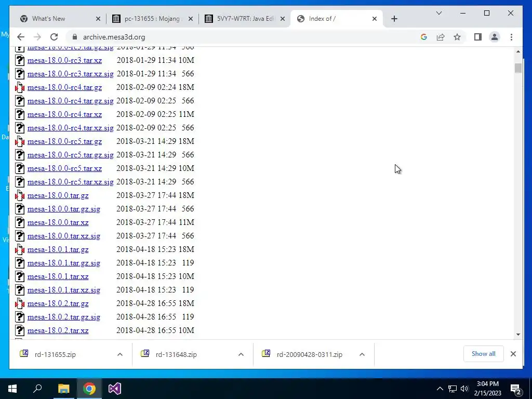The width and height of the screenshot is (532, 399).
Task: Open downloaded rd-20090428-0311.zip
Action: 310,354
